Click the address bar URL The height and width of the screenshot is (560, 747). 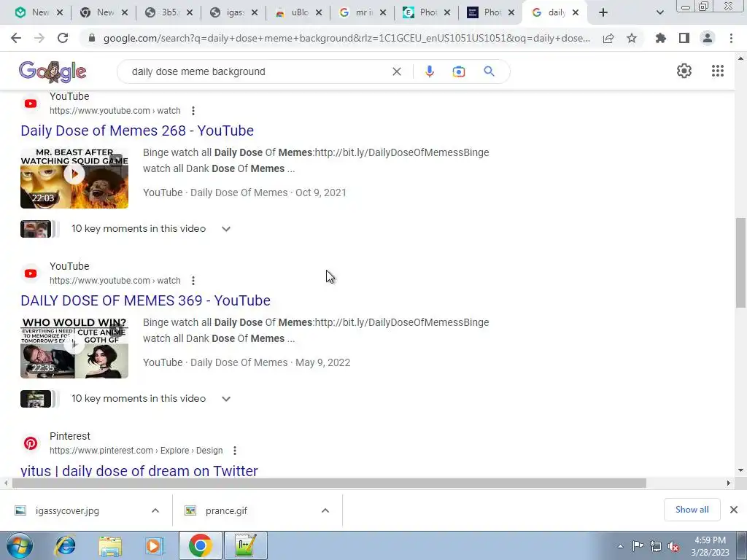coord(347,38)
